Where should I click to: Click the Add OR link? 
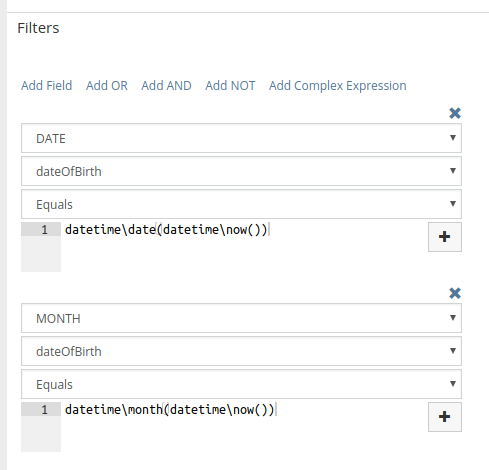(x=107, y=86)
